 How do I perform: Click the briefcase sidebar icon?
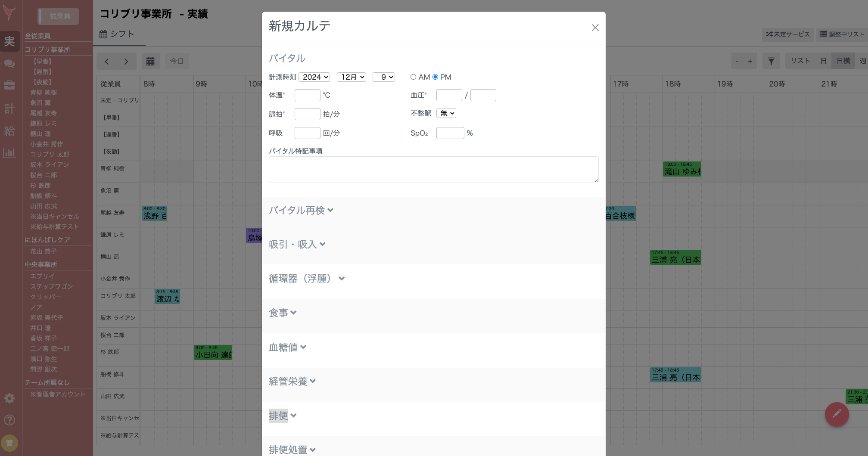coord(9,85)
